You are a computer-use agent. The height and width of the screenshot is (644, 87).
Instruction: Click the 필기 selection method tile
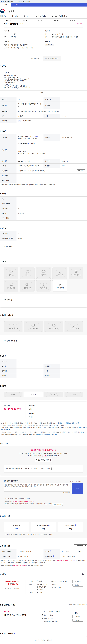54,394
